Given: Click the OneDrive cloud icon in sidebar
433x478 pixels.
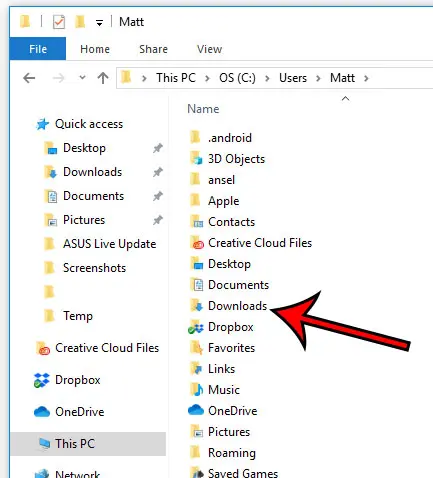Looking at the screenshot, I should click(42, 412).
